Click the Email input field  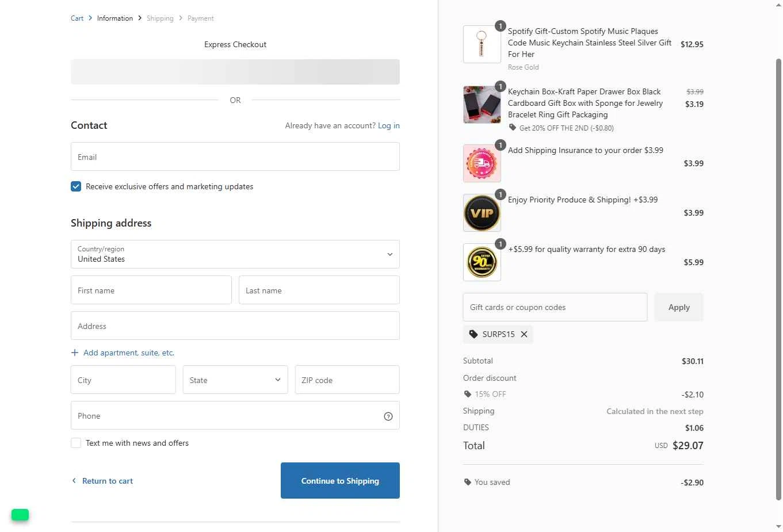click(235, 156)
